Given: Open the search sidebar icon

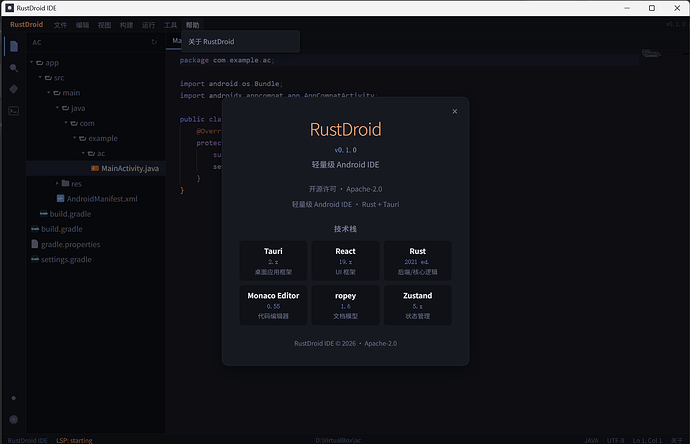Looking at the screenshot, I should pos(14,68).
